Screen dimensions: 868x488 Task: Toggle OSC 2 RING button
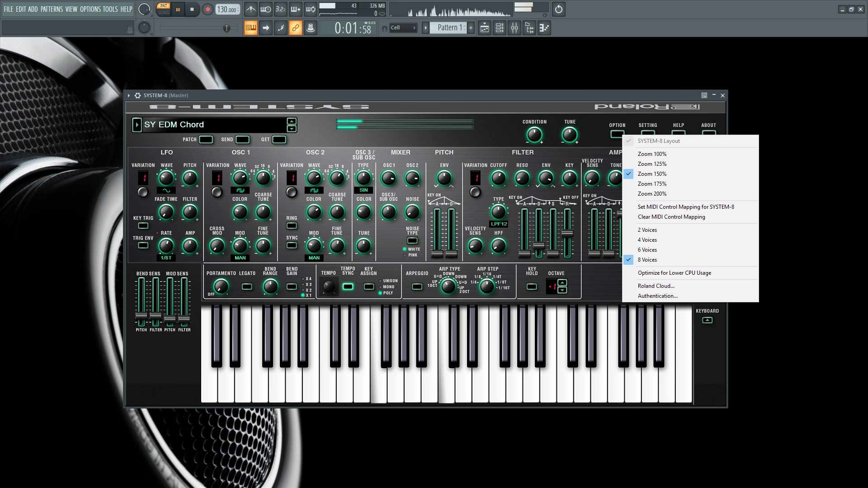292,225
